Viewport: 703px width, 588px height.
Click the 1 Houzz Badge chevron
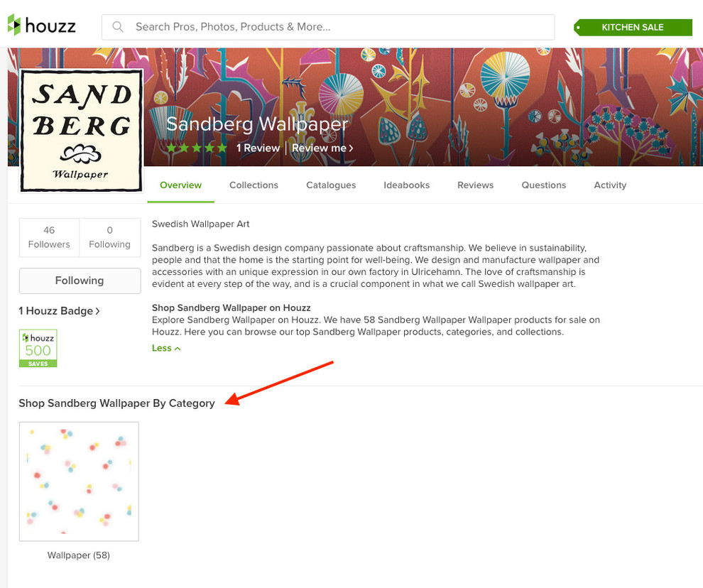(97, 311)
